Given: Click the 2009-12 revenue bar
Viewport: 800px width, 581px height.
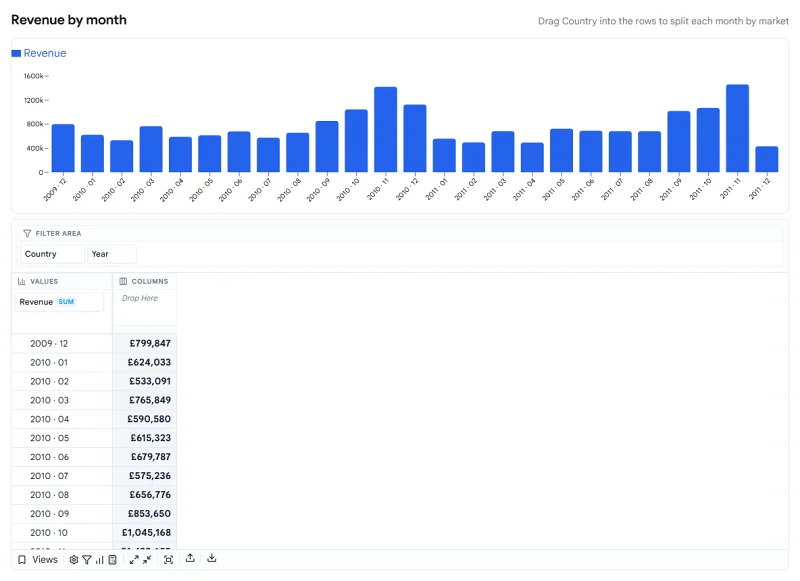Looking at the screenshot, I should [x=63, y=148].
